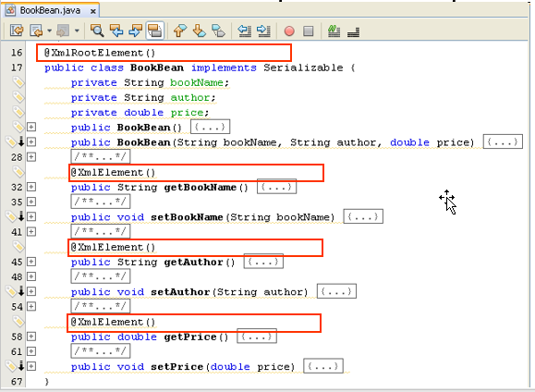Shift Line Left toolbar icon
The height and width of the screenshot is (392, 535).
click(244, 31)
